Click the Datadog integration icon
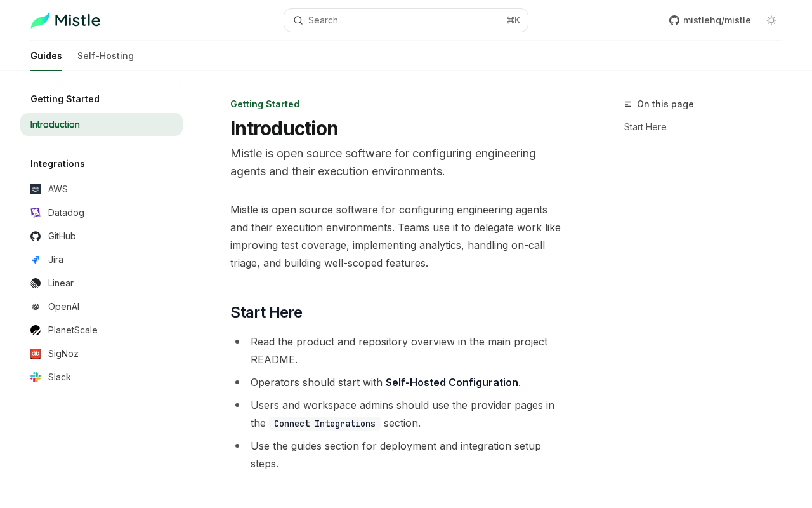The width and height of the screenshot is (812, 508). 36,213
